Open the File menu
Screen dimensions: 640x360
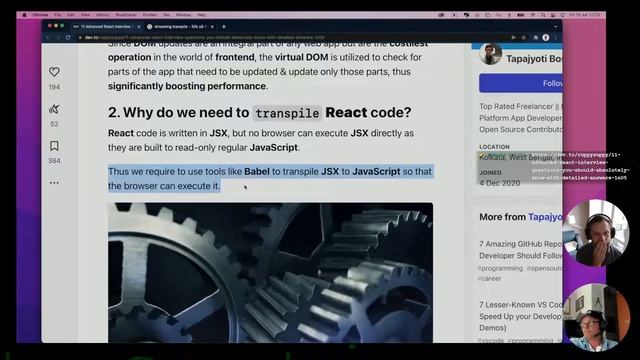point(58,15)
